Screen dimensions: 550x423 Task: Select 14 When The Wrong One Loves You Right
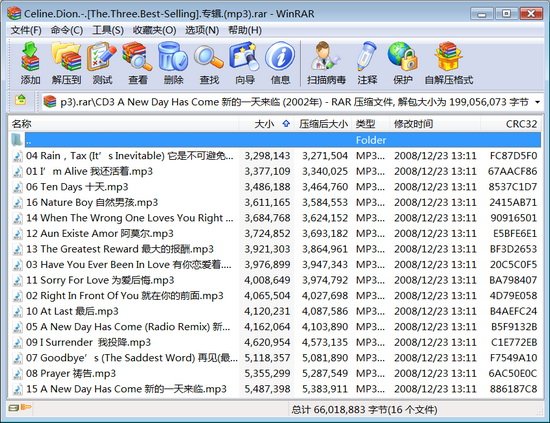[x=275, y=218]
